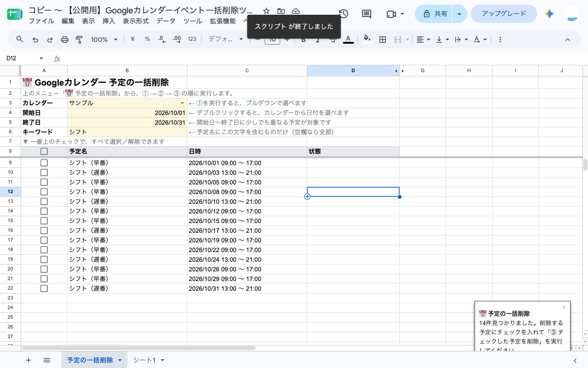Check the cloud save status icon
588x368 pixels.
point(296,11)
